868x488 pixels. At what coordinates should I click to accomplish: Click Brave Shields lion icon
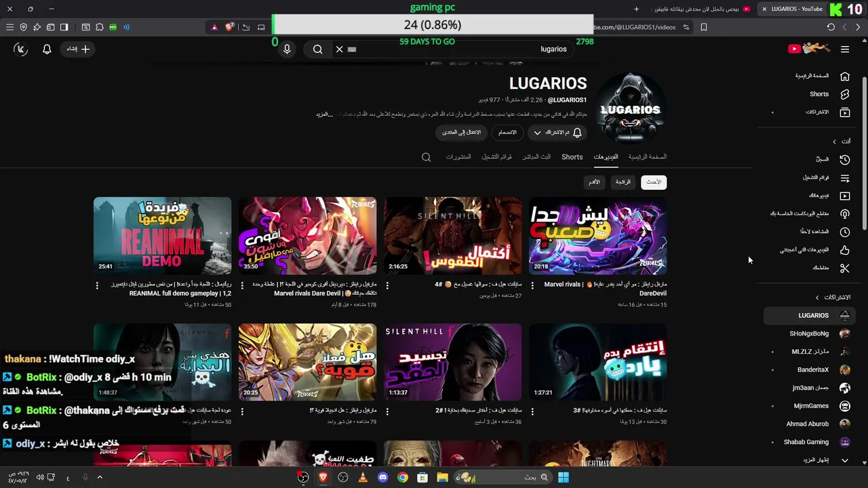(x=230, y=27)
